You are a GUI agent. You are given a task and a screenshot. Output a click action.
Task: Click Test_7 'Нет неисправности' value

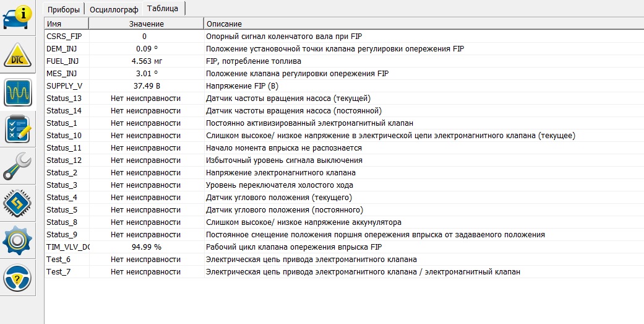coord(146,271)
